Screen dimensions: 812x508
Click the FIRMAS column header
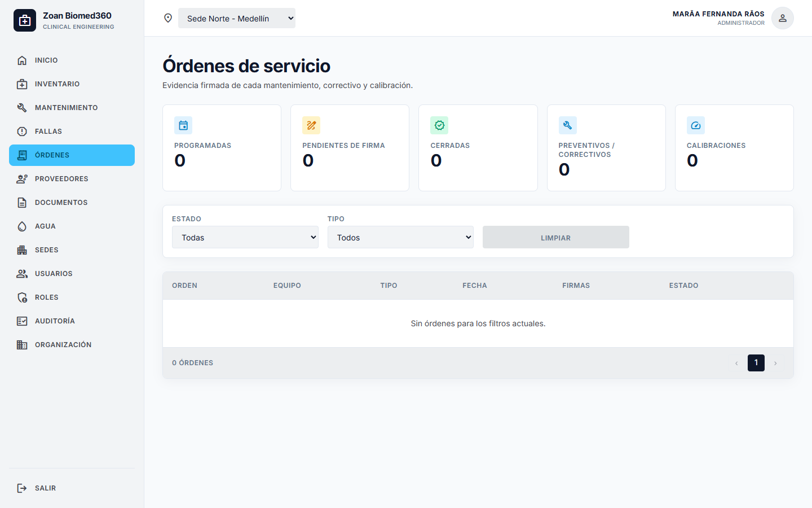[576, 286]
